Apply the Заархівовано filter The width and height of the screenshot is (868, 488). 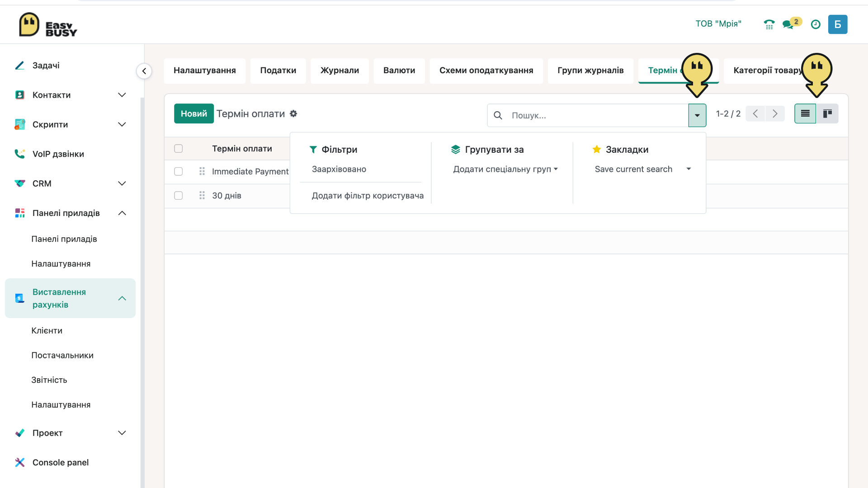tap(339, 169)
